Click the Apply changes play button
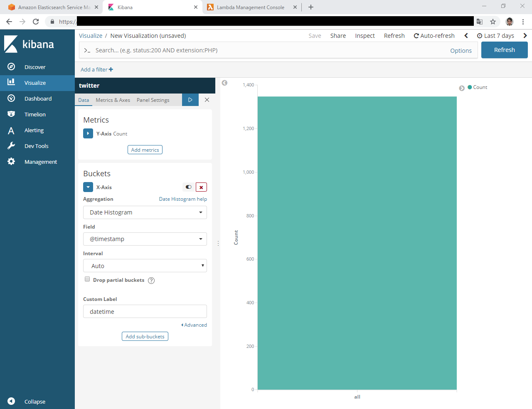 [190, 100]
